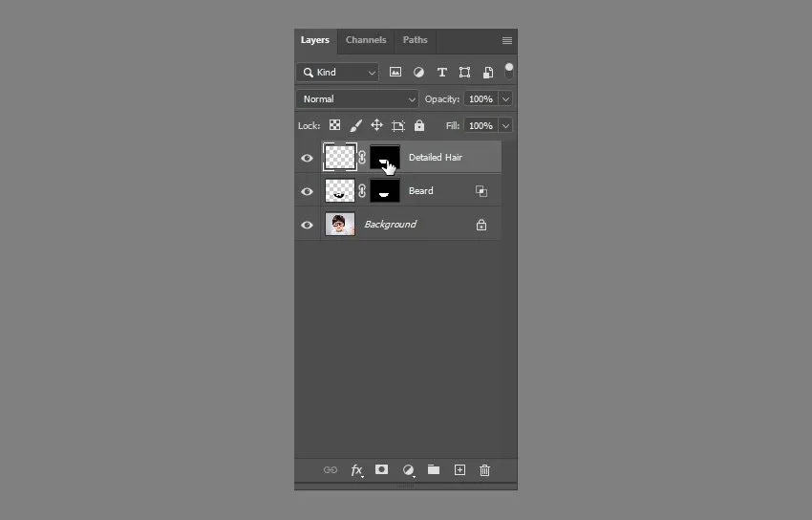The image size is (812, 520).
Task: Click the Opacity 100% value field
Action: (x=481, y=98)
